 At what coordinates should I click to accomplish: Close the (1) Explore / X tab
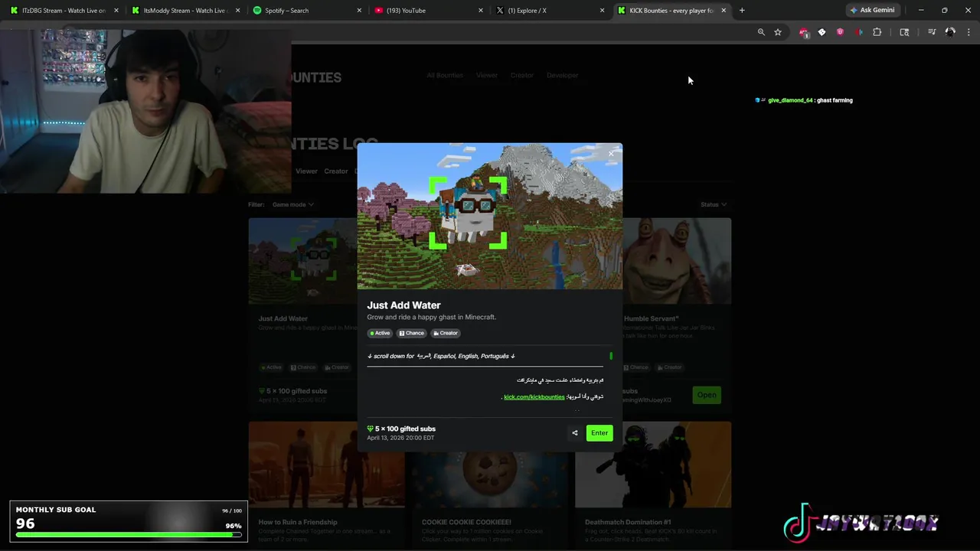click(602, 11)
